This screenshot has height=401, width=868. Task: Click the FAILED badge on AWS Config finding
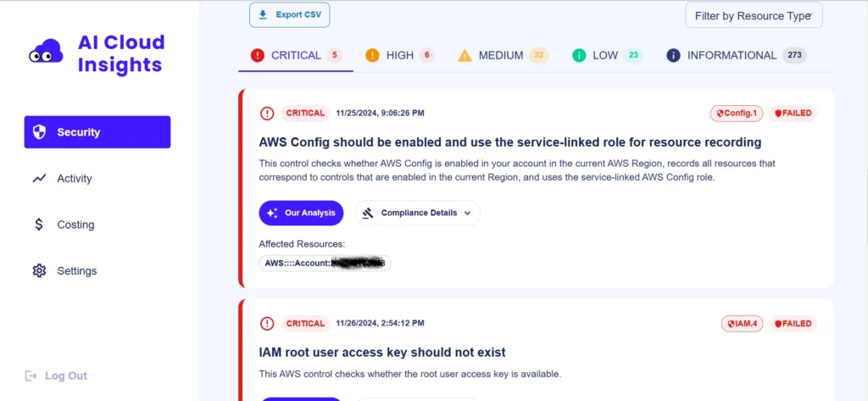(x=793, y=114)
